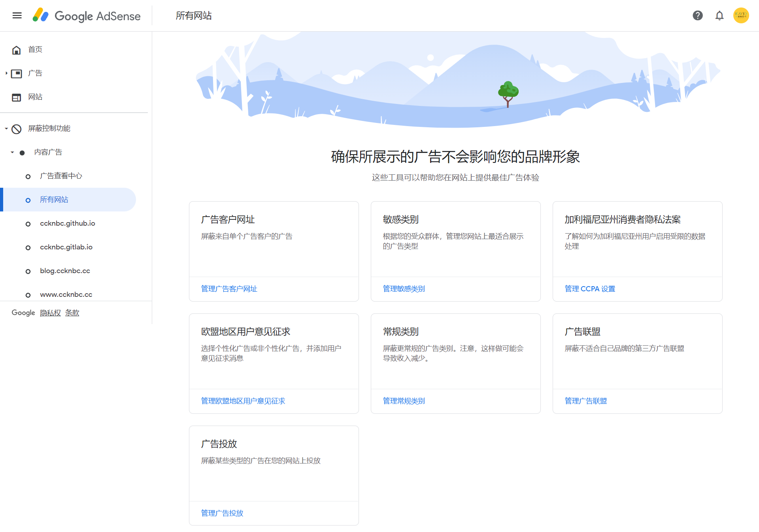Click the 屏蔽控制功能 blocking icon

tap(16, 128)
